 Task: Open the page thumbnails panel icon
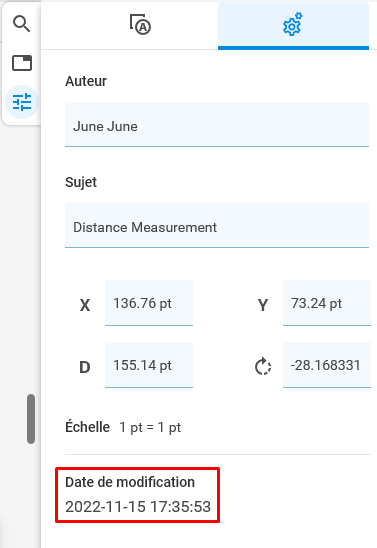tap(22, 63)
